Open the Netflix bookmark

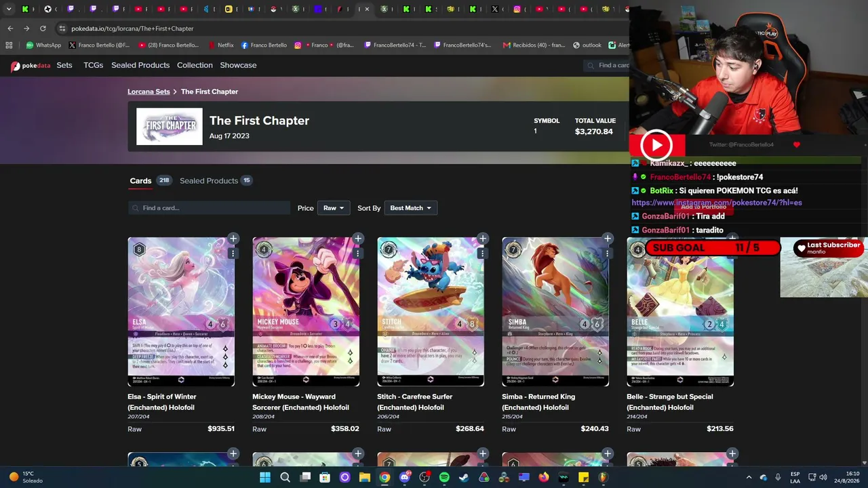pyautogui.click(x=220, y=45)
